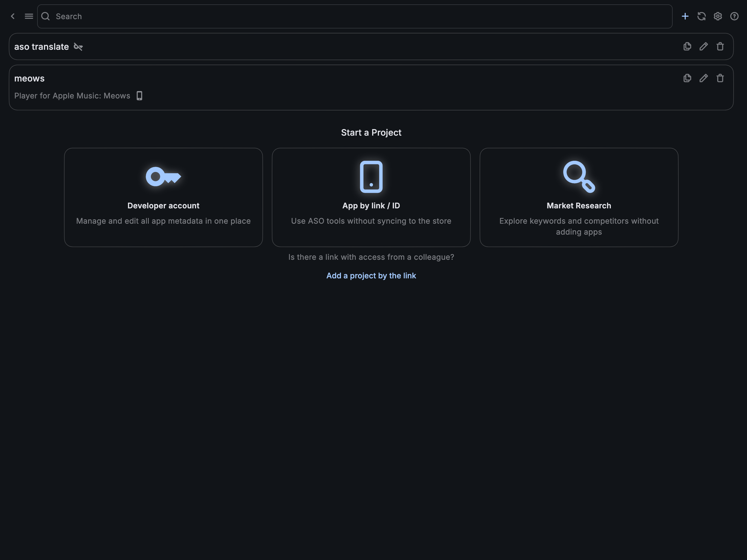This screenshot has height=560, width=747.
Task: Copy the meows project
Action: click(687, 78)
